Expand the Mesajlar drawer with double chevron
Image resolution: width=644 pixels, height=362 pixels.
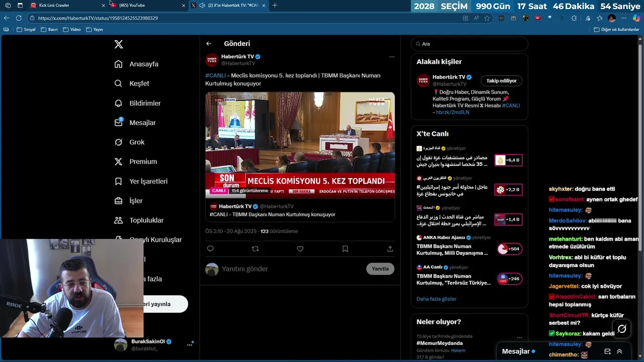click(x=619, y=351)
